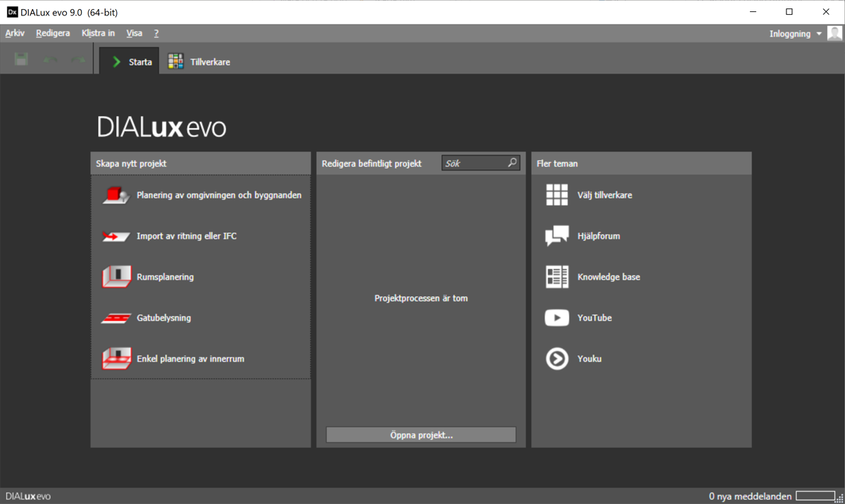Click the YouTube play icon

[557, 318]
